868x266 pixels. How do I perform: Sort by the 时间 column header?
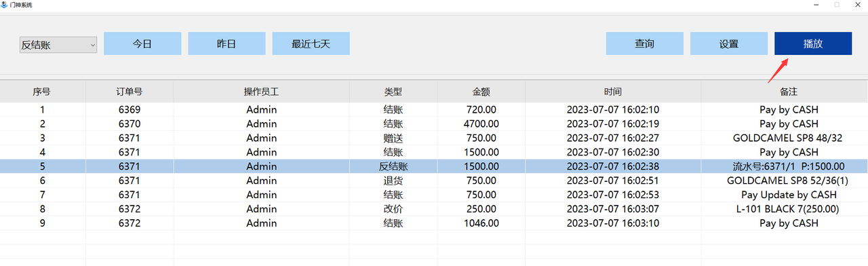pos(613,92)
